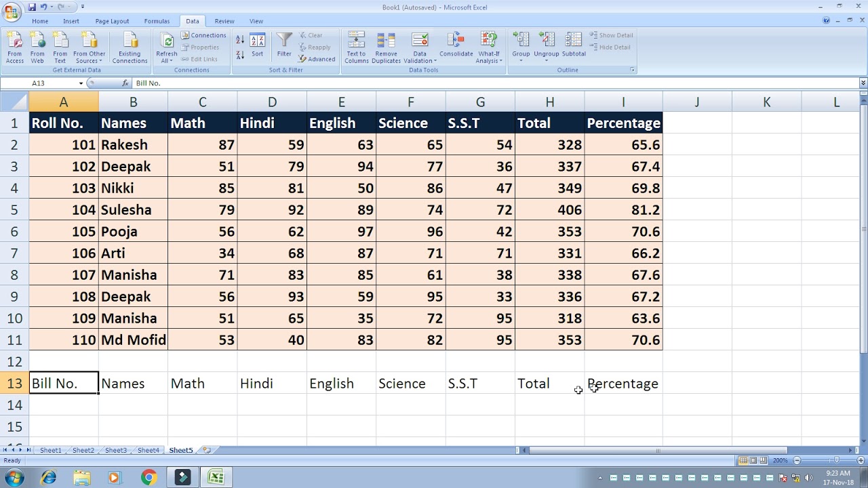The image size is (868, 488).
Task: Click Consolidate data tool
Action: pos(456,45)
